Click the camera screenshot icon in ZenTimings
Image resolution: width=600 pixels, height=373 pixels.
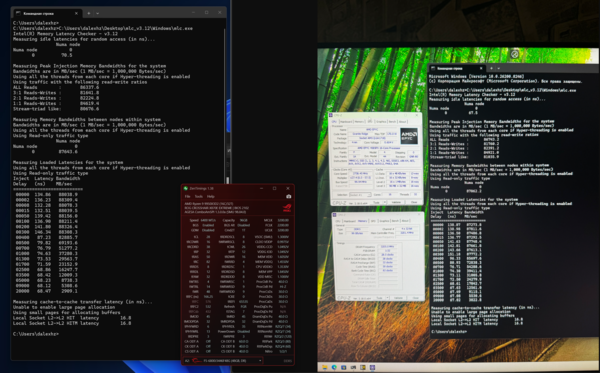pyautogui.click(x=289, y=196)
